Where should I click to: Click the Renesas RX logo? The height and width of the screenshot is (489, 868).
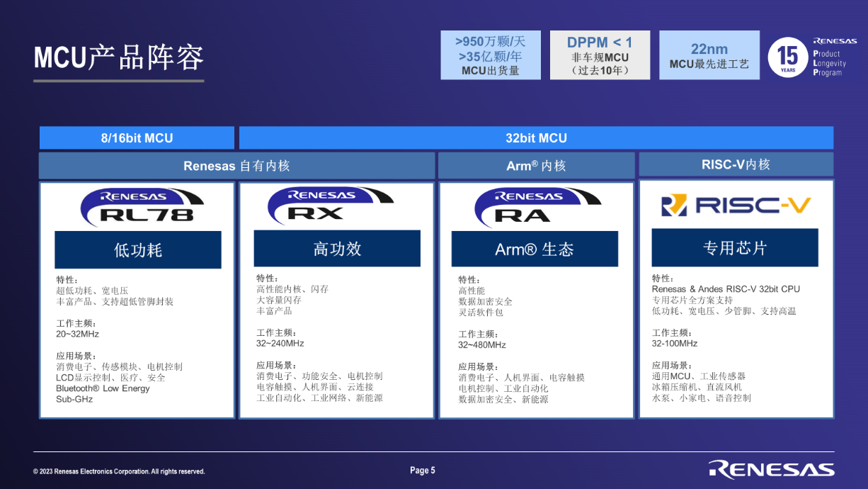[x=331, y=205]
